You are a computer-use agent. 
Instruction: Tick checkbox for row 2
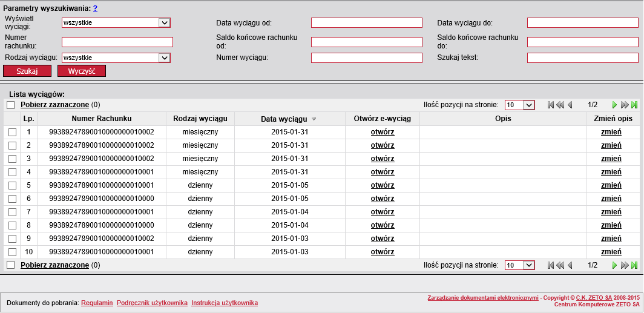click(12, 145)
